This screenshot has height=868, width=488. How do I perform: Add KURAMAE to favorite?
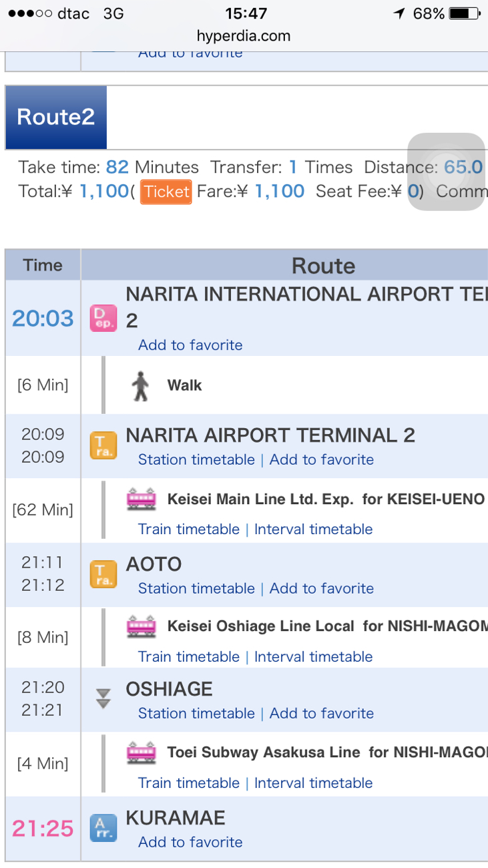(x=190, y=842)
